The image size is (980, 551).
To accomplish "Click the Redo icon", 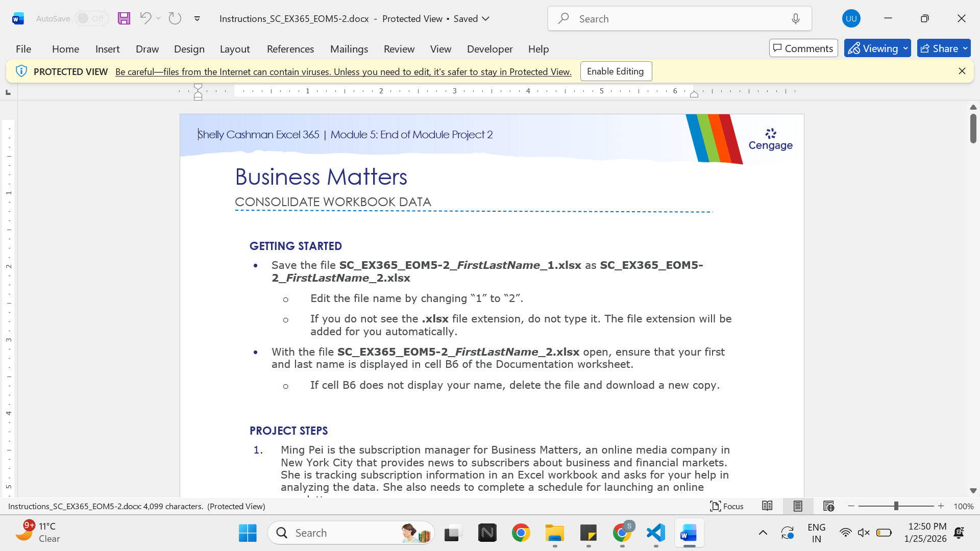I will pyautogui.click(x=175, y=18).
